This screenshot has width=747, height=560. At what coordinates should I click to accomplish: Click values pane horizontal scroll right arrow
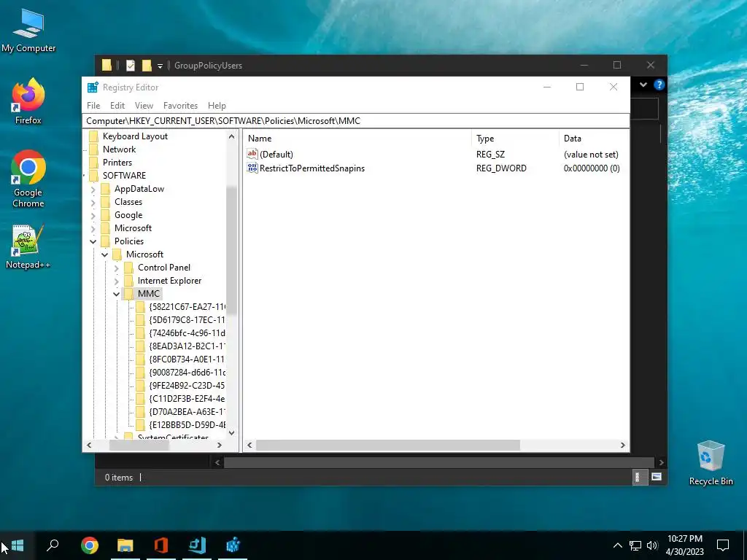point(623,446)
